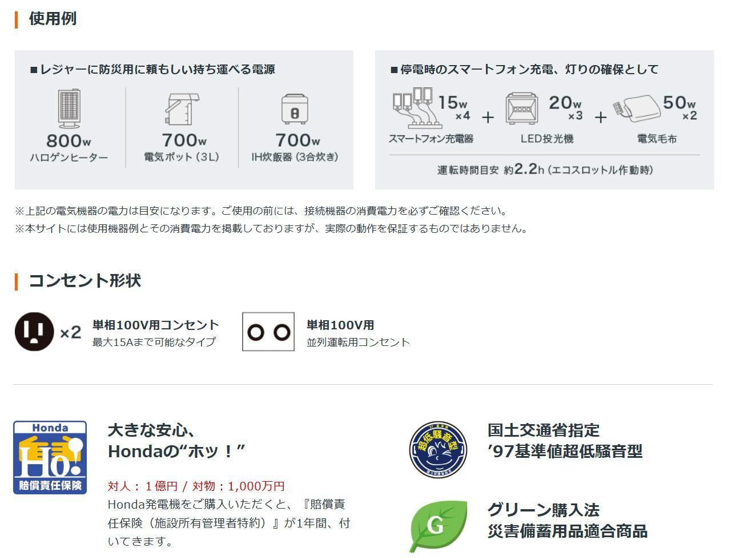Click the electric blanket icon
This screenshot has width=736, height=560.
(x=637, y=108)
